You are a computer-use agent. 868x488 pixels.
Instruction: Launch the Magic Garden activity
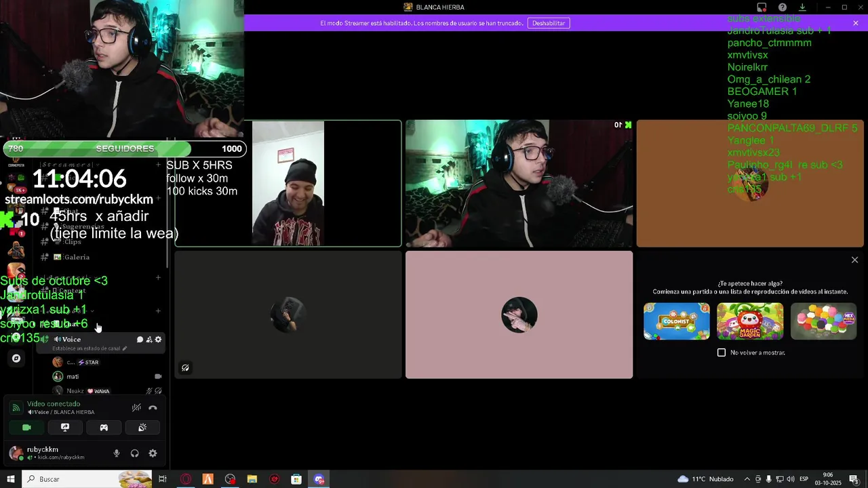point(750,321)
